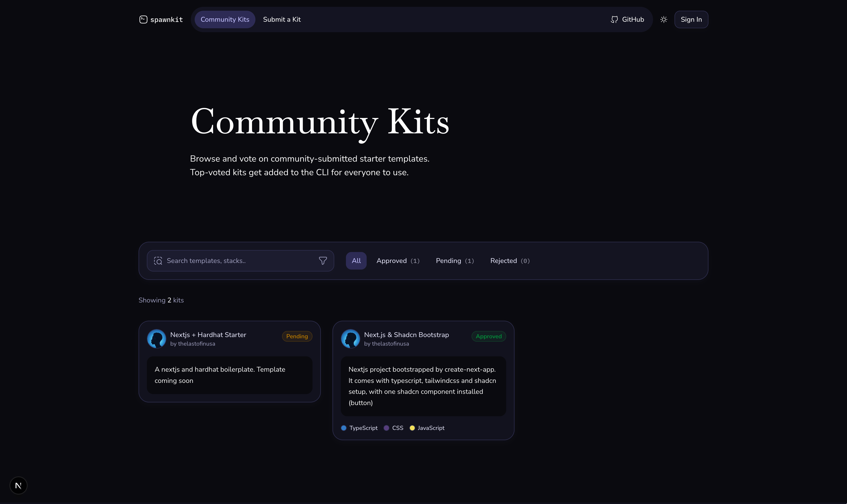Click the Pending status badge on Hardhat Starter
Screen dimensions: 847x504
[x=297, y=336]
